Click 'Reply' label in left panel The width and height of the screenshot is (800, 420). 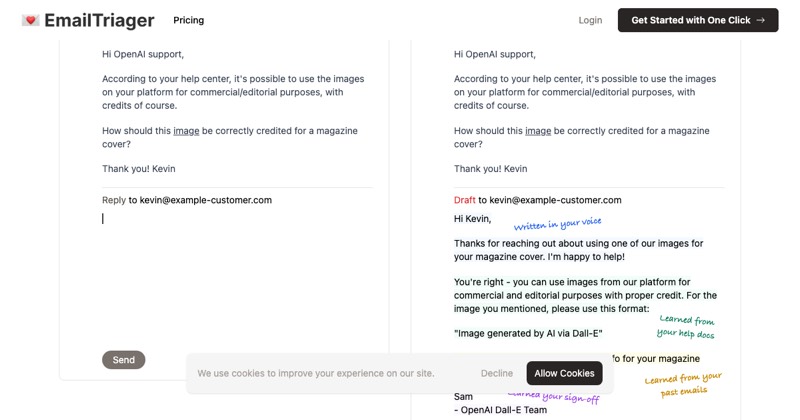click(x=114, y=200)
